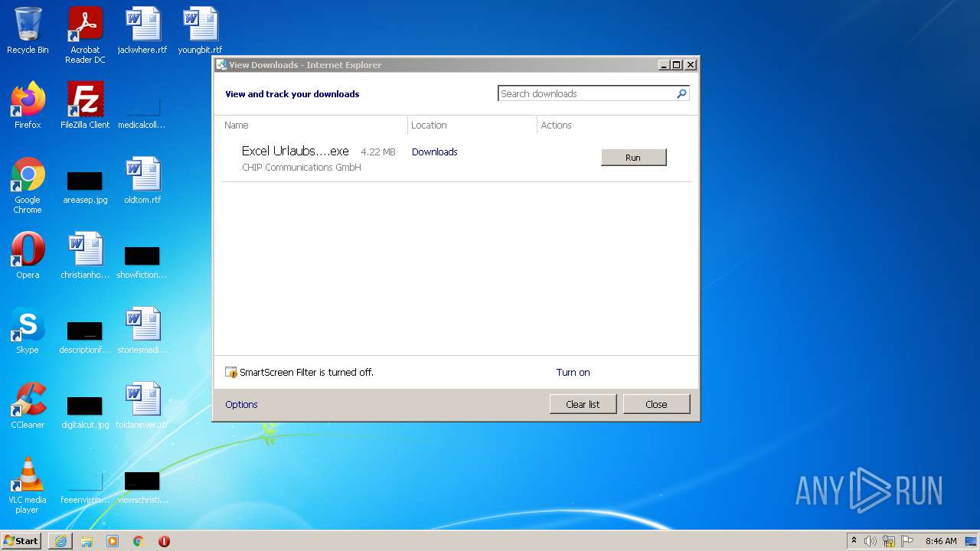980x551 pixels.
Task: Maximize the View Downloads window
Action: [677, 65]
